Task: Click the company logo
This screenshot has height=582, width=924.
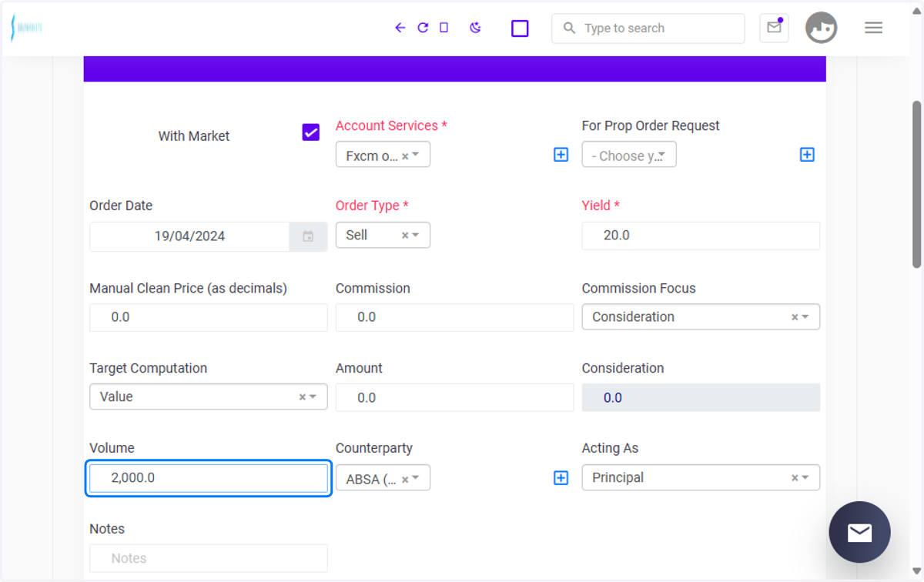Action: tap(26, 28)
